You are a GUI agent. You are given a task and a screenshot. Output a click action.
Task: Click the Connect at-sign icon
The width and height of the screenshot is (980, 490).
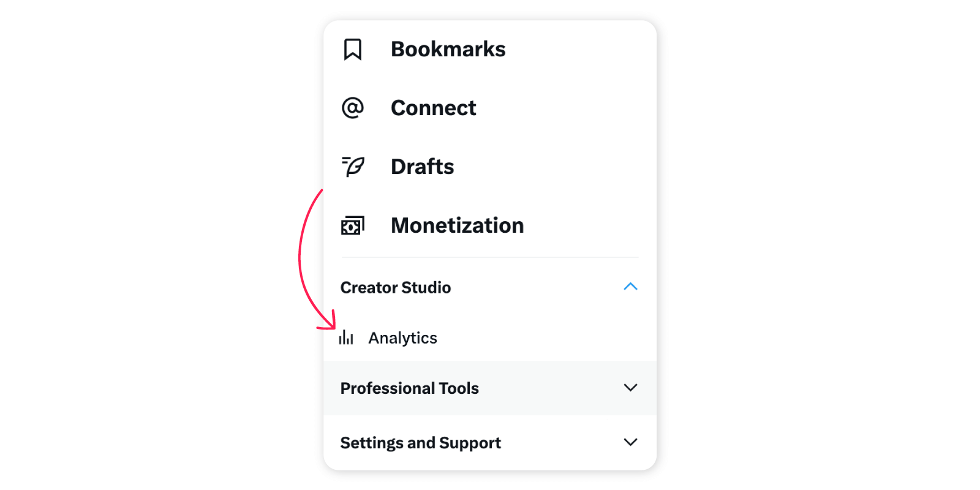point(353,108)
